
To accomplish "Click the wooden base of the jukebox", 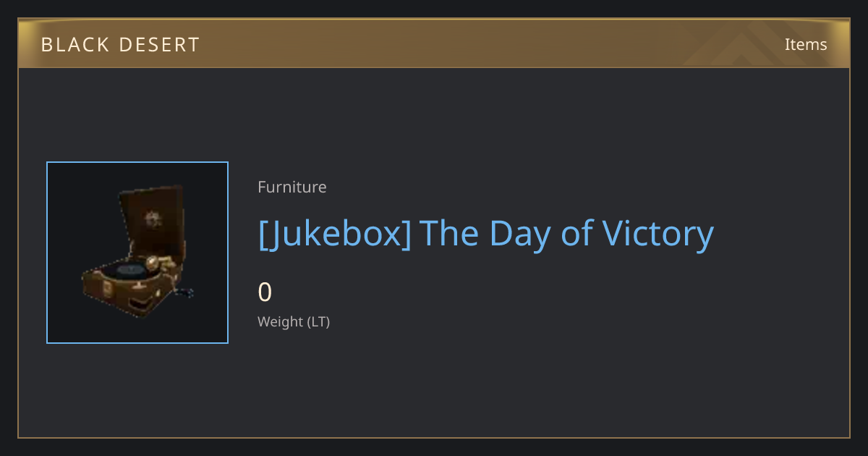I will coord(130,295).
